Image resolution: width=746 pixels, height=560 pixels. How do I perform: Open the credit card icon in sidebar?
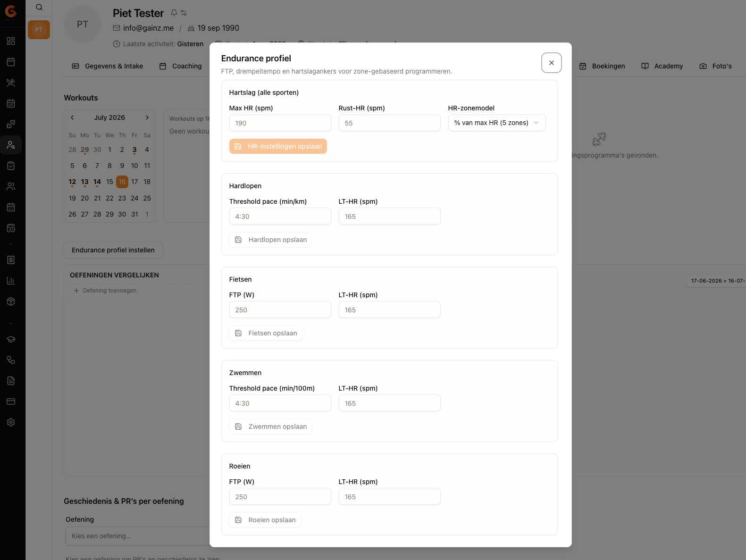pos(11,401)
